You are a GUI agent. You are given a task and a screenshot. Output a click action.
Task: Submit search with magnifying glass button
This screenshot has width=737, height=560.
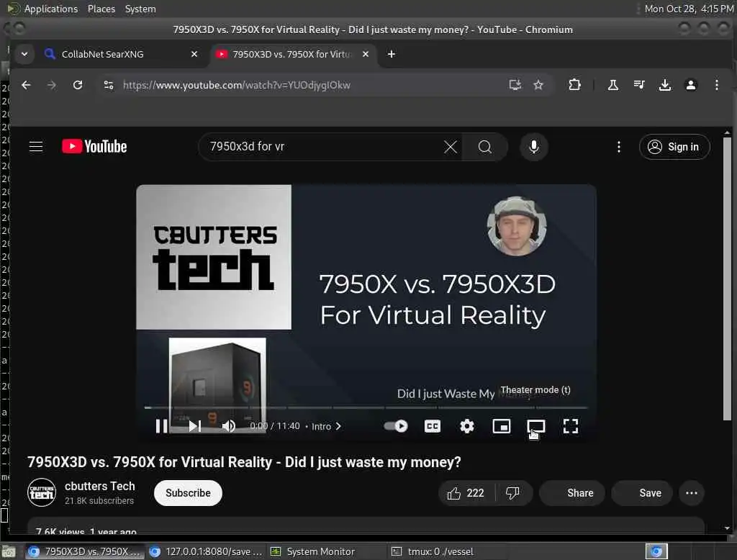(484, 147)
